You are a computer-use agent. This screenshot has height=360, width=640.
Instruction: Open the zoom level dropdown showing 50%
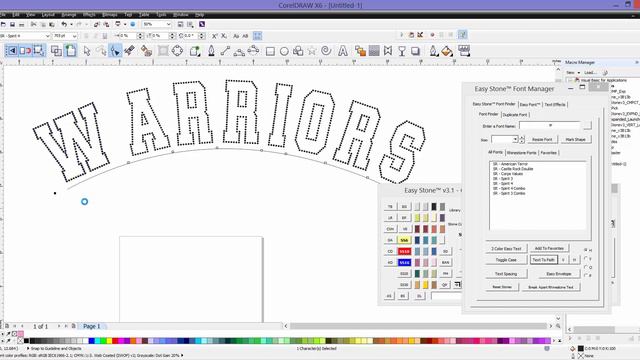pyautogui.click(x=169, y=24)
